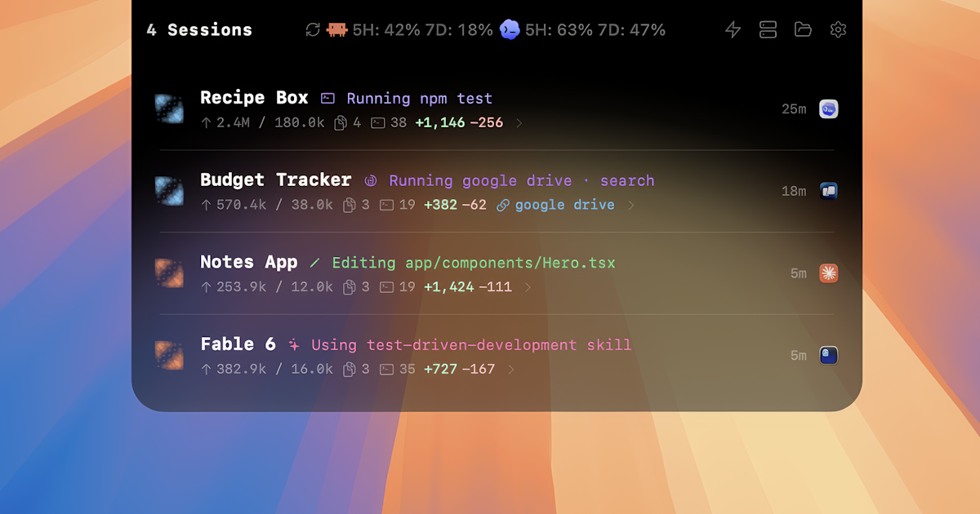This screenshot has width=980, height=514.
Task: Click the -111 deletions count
Action: (495, 287)
